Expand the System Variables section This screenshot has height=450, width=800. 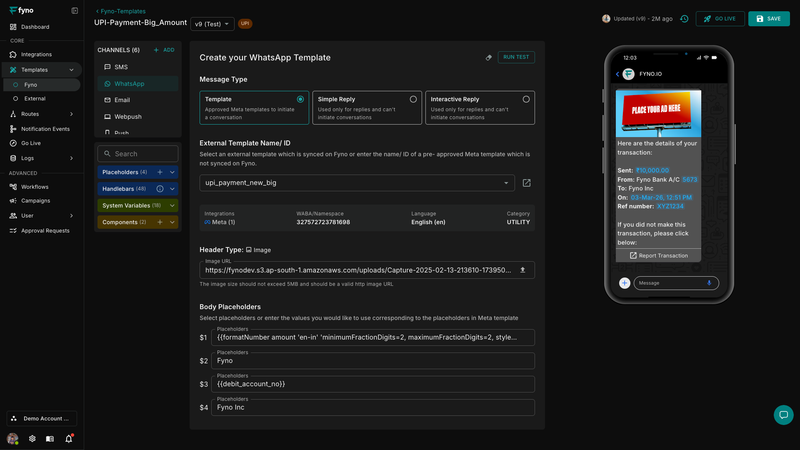[173, 205]
